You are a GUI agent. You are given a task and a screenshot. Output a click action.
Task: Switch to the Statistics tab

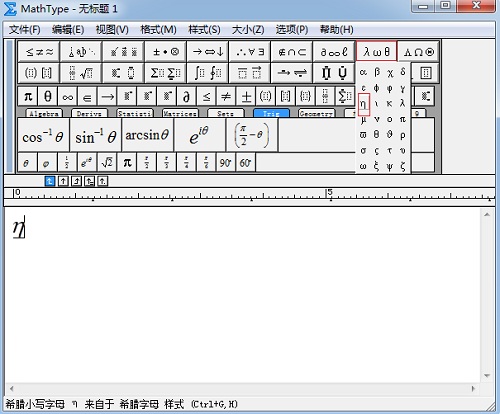pyautogui.click(x=135, y=113)
